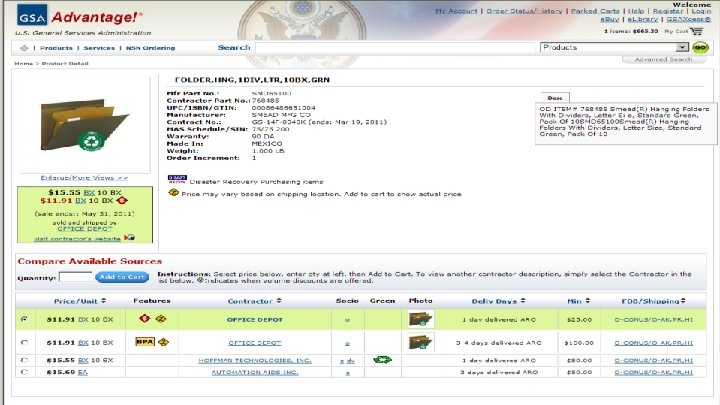The image size is (720, 405).
Task: Click the Register link
Action: pos(668,11)
